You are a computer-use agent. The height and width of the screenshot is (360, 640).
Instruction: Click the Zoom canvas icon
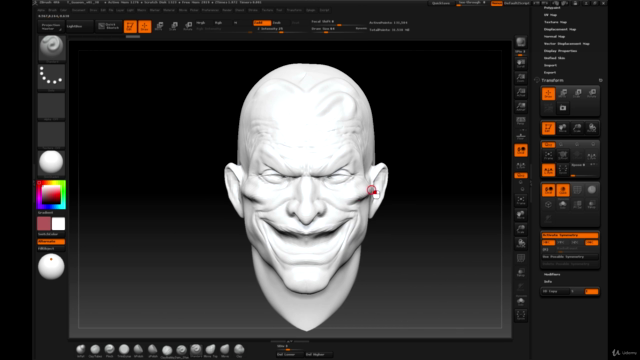point(521,78)
